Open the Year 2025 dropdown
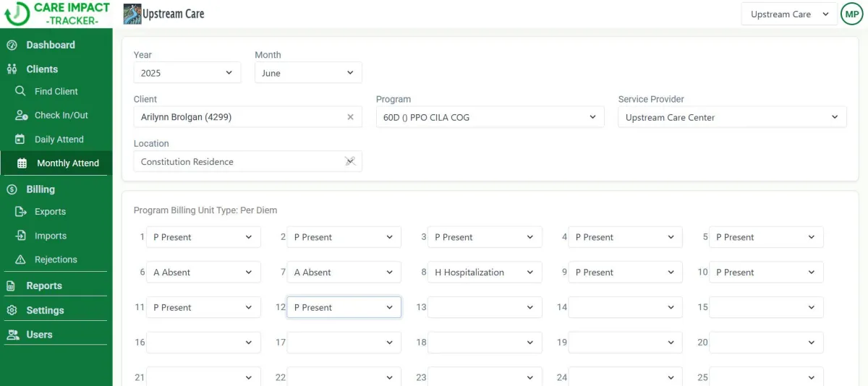The width and height of the screenshot is (868, 386). click(187, 73)
